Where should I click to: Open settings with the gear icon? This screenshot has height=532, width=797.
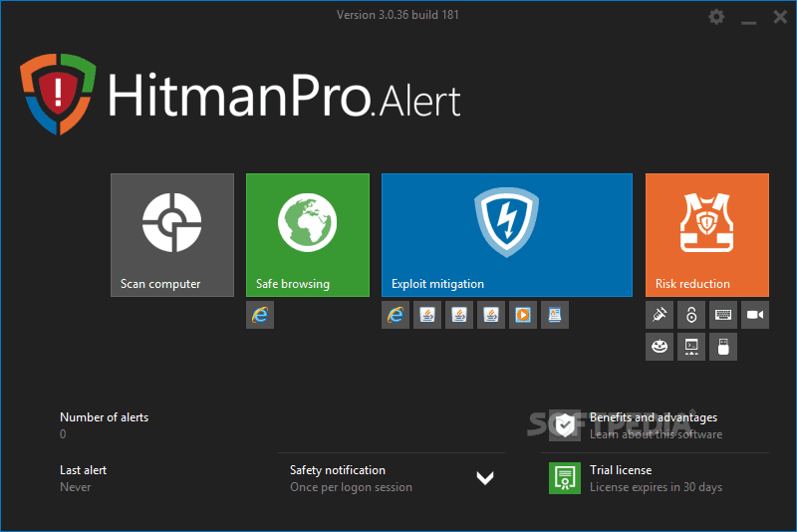point(716,17)
